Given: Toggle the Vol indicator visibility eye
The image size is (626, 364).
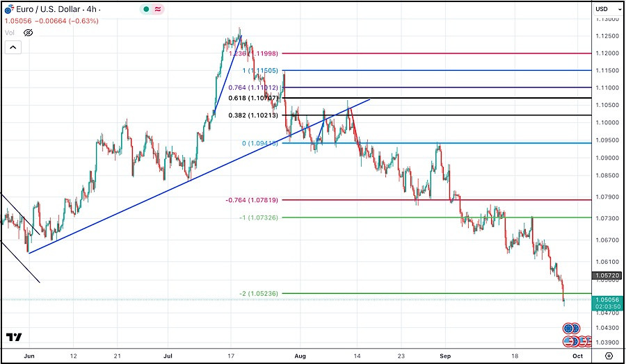Looking at the screenshot, I should [28, 33].
